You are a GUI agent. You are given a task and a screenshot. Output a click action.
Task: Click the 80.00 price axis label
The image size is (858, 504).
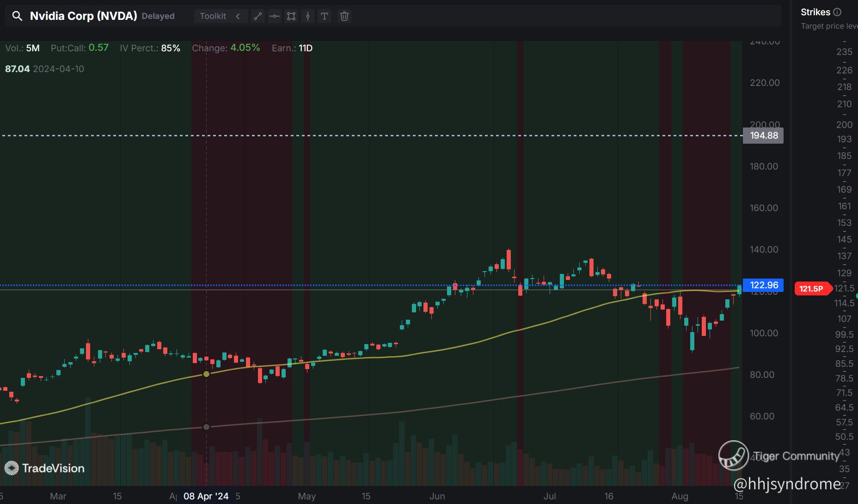pos(762,375)
